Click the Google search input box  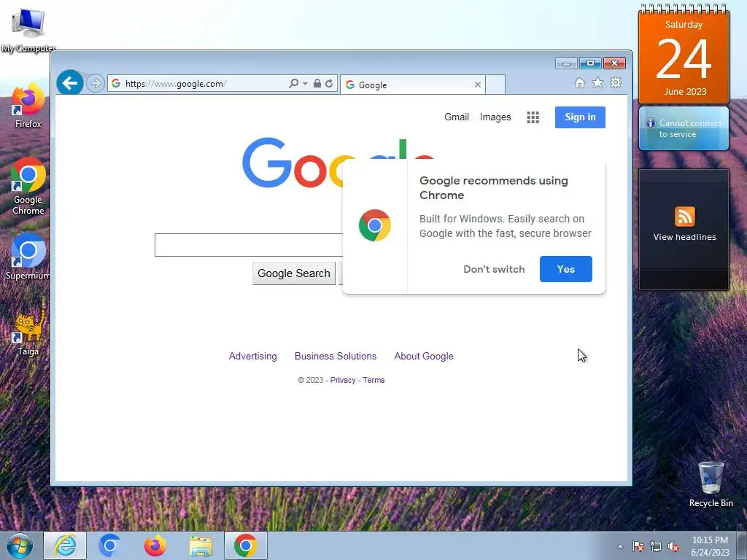coord(249,245)
